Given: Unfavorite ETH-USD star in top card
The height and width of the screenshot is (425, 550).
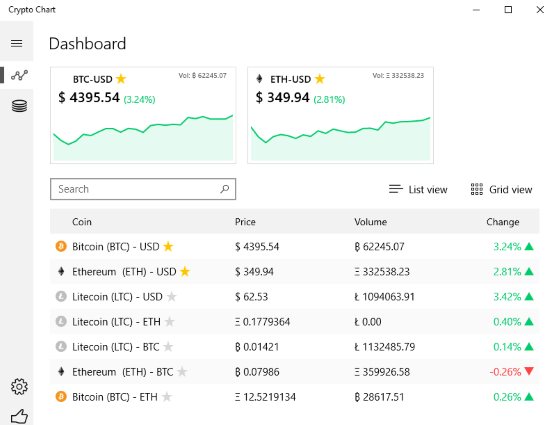Looking at the screenshot, I should pyautogui.click(x=320, y=79).
